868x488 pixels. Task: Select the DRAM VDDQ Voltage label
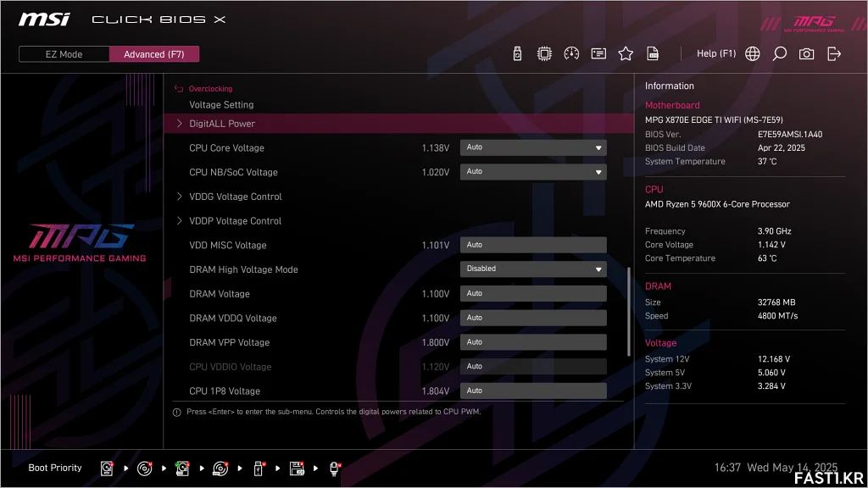pos(232,319)
